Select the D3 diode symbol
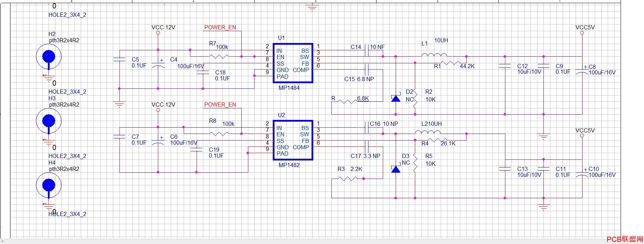The height and width of the screenshot is (244, 644). coord(396,169)
